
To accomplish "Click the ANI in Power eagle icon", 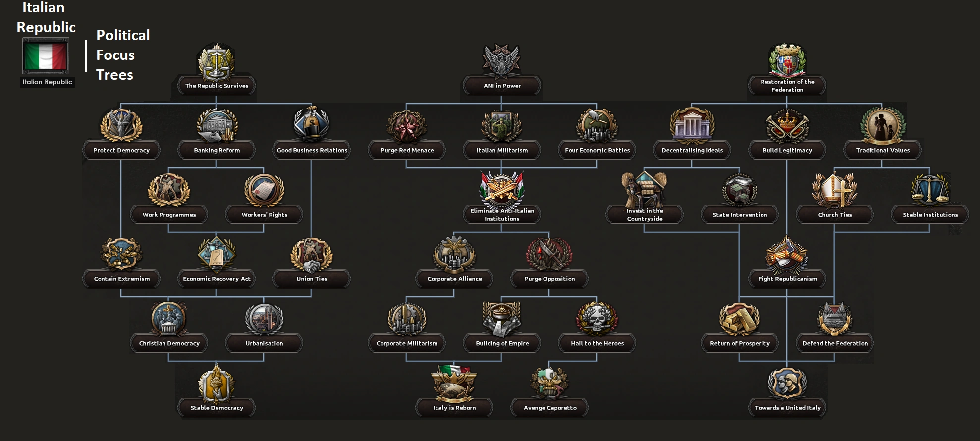I will point(502,61).
